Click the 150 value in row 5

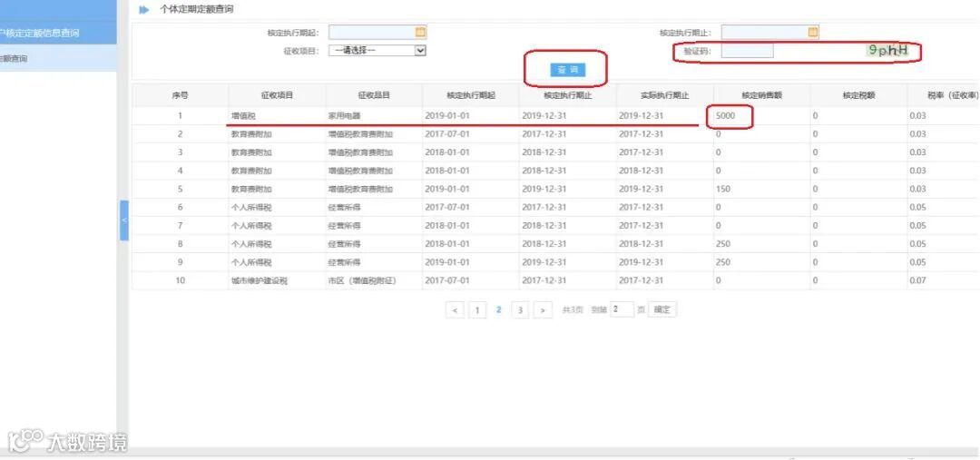pos(722,190)
